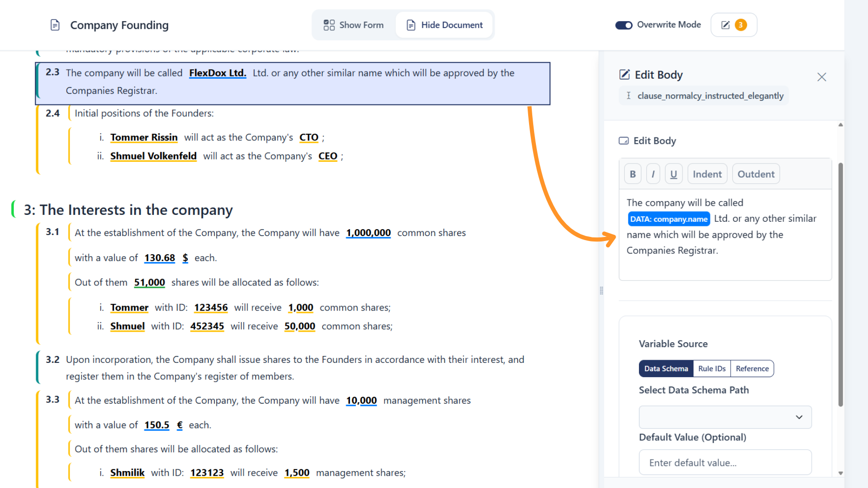This screenshot has height=488, width=868.
Task: Close the Edit Body panel
Action: pos(821,77)
